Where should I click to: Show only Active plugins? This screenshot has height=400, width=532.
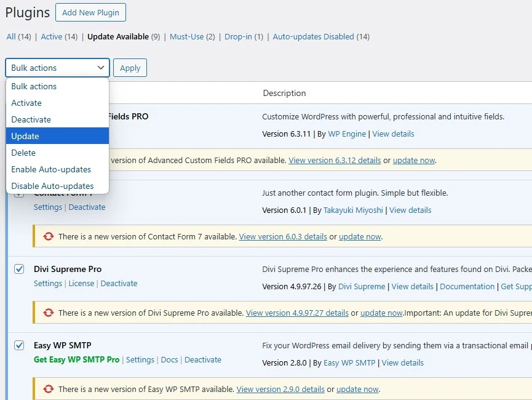tap(51, 36)
